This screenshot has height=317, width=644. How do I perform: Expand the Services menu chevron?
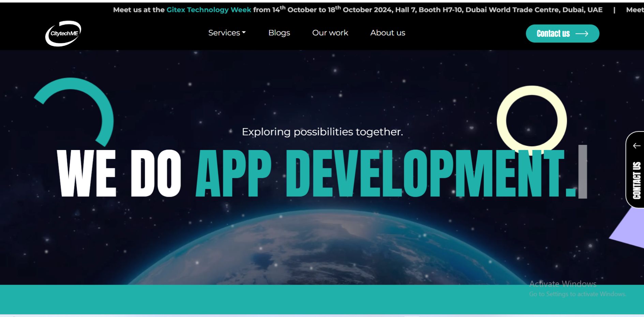(244, 33)
